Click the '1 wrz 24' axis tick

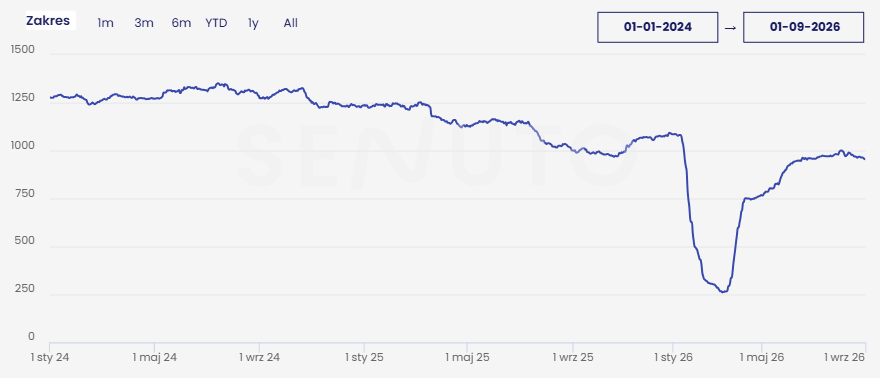point(259,357)
